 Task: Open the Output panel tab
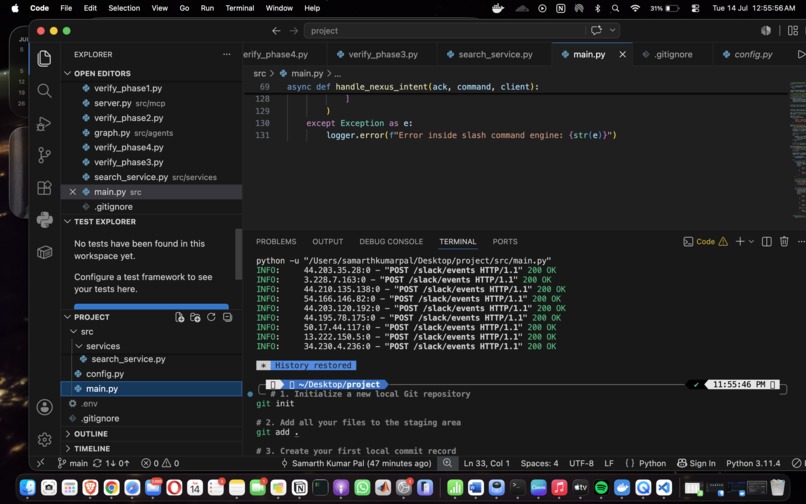[x=327, y=242]
